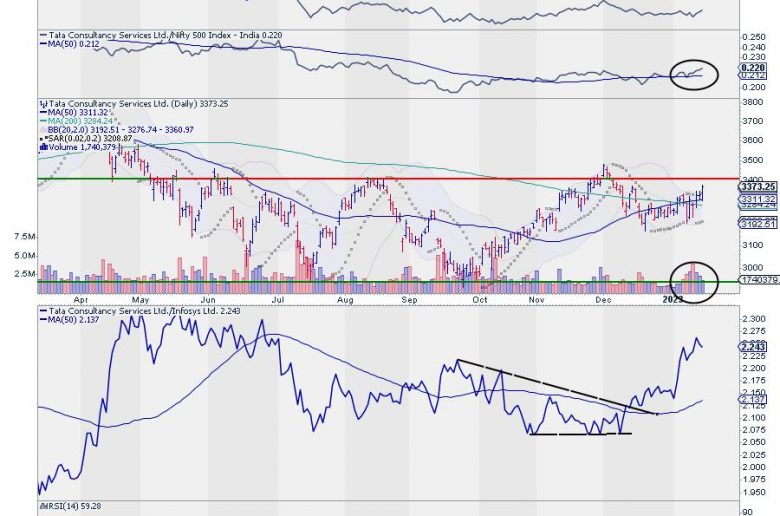Click the 2.300 Infosys ratio axis label
The width and height of the screenshot is (780, 516).
(754, 318)
